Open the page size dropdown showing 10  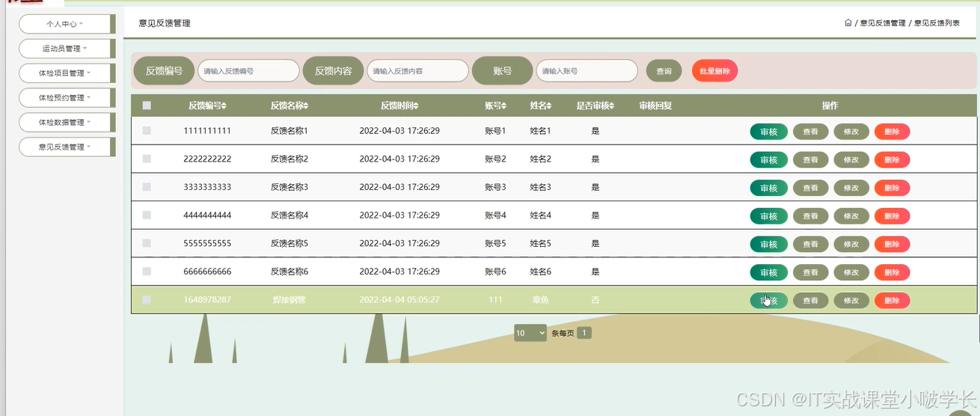tap(530, 333)
